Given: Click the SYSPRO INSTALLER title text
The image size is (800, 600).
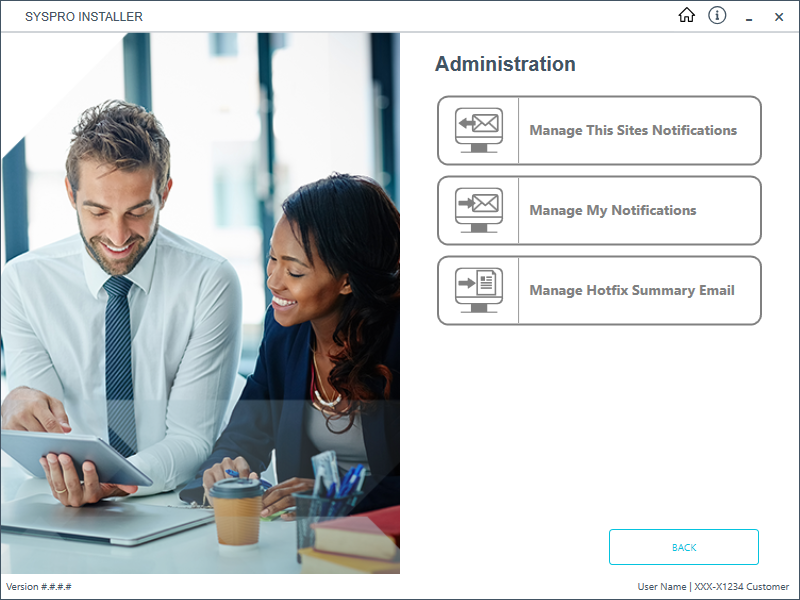Looking at the screenshot, I should tap(84, 17).
